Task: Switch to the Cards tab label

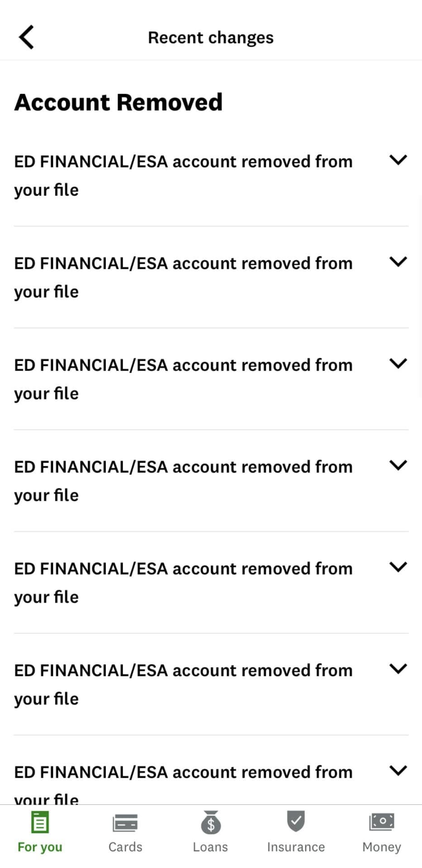Action: pos(125,847)
